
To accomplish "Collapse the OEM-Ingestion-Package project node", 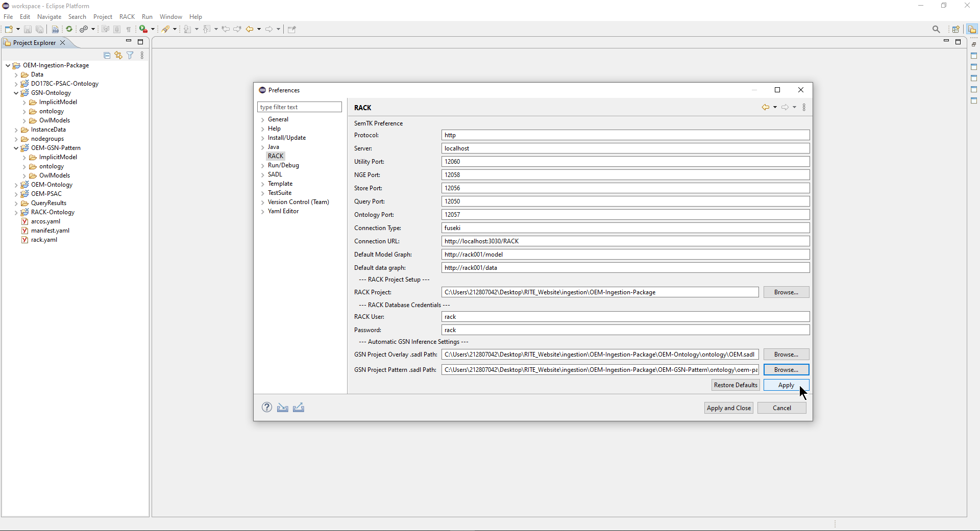I will (8, 65).
